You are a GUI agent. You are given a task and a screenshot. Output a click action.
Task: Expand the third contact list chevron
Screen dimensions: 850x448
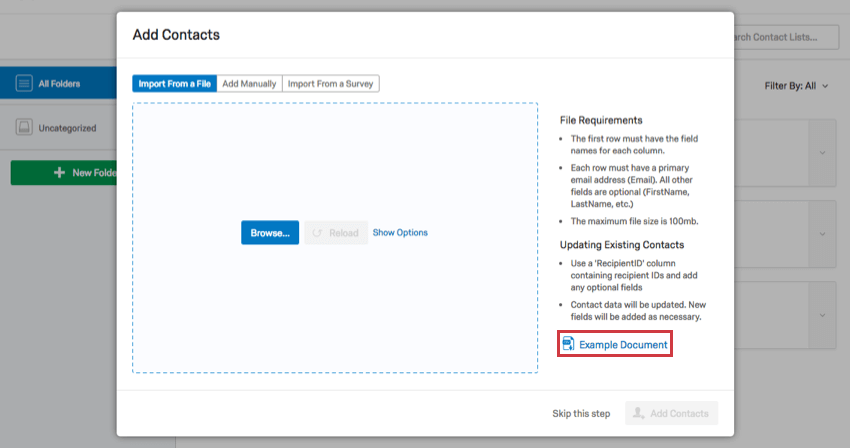[822, 315]
